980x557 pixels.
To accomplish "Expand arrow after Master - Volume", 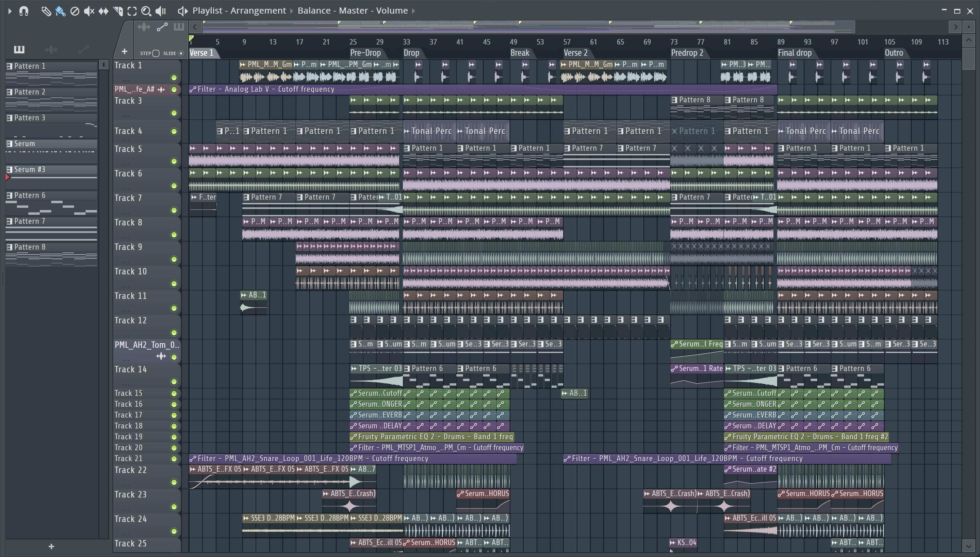I will pyautogui.click(x=413, y=11).
